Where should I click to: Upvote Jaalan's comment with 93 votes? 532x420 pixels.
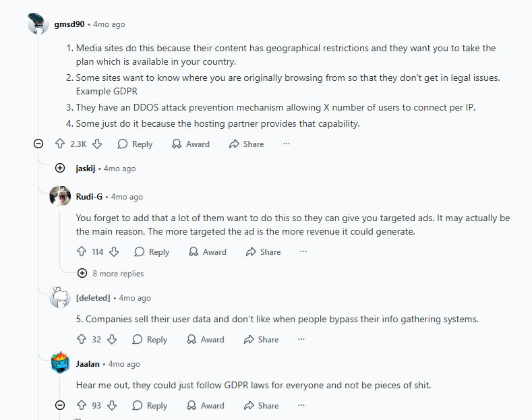pos(82,405)
